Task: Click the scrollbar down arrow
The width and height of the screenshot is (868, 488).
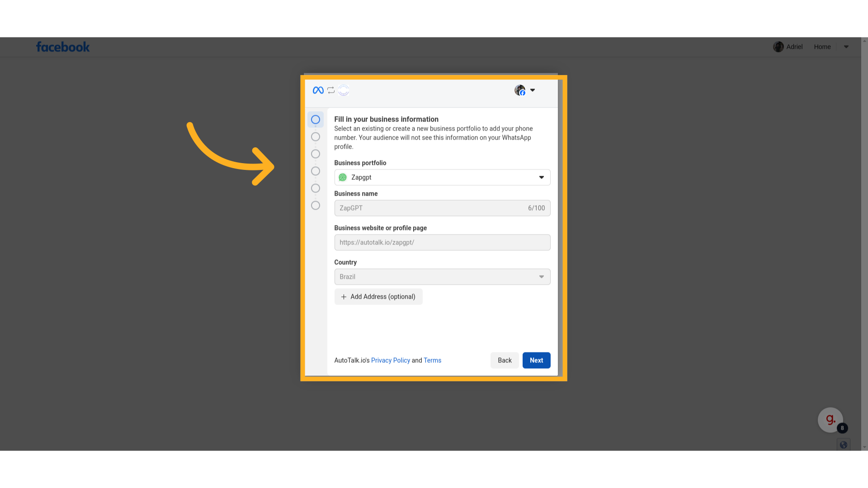Action: pyautogui.click(x=864, y=447)
